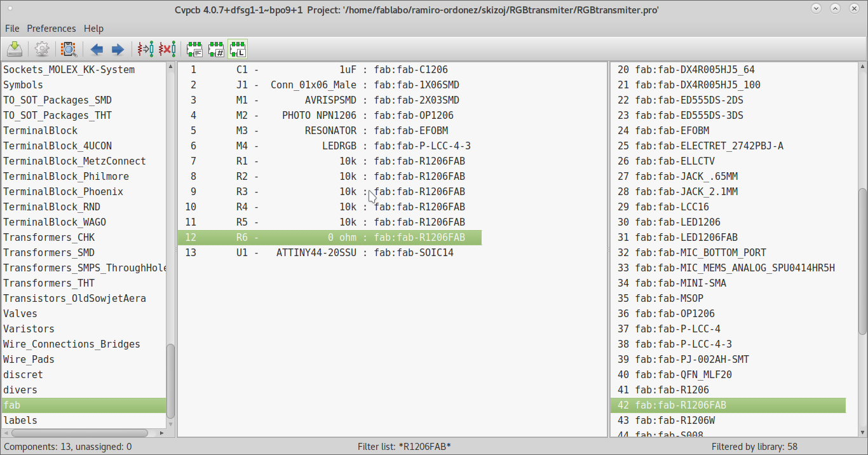The height and width of the screenshot is (455, 868).
Task: Select component M4 LEDRGB row
Action: tap(330, 146)
